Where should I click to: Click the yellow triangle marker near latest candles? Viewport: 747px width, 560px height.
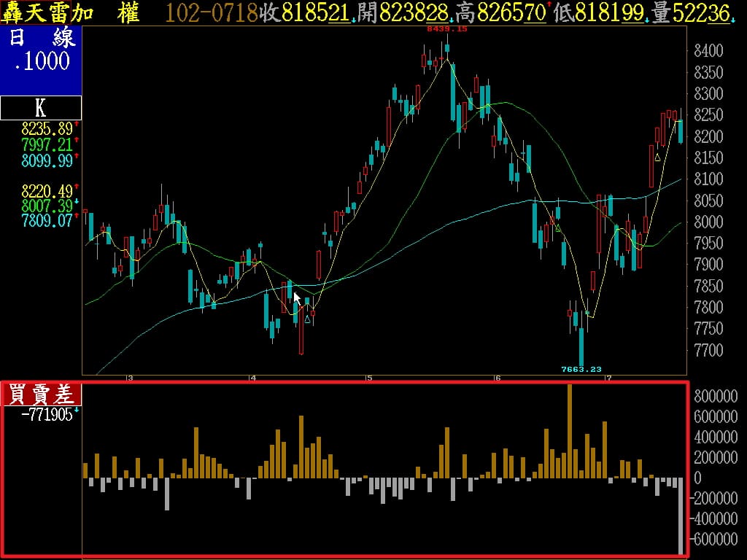pos(657,157)
